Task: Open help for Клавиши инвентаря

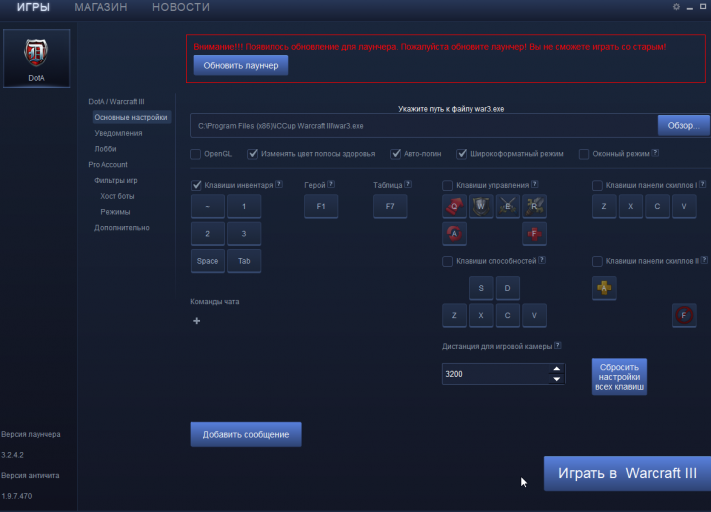Action: [279, 184]
